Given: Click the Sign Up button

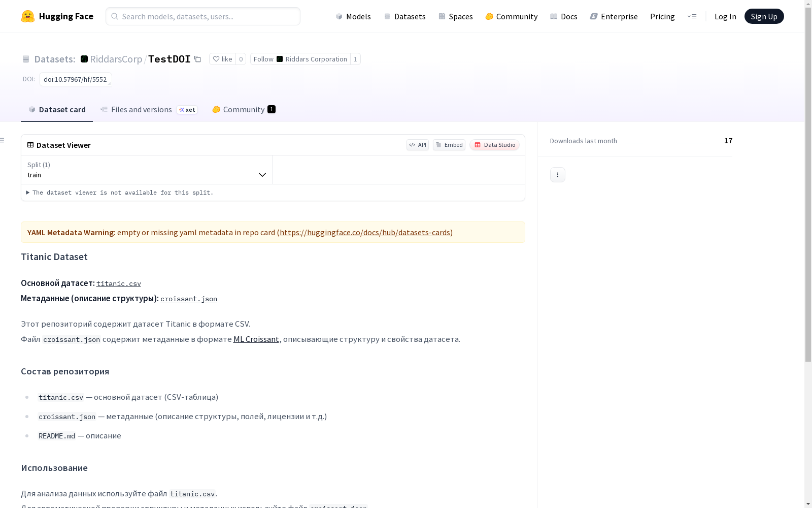Looking at the screenshot, I should click(764, 16).
